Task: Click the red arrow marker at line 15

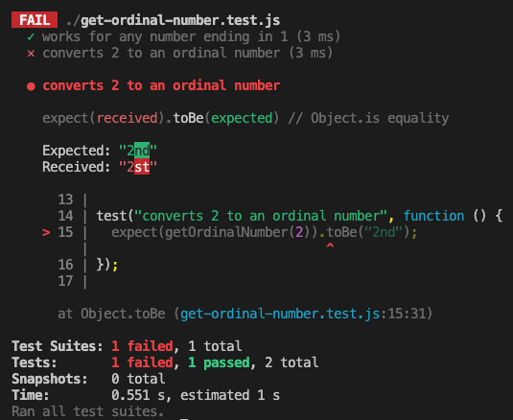Action: pos(46,233)
